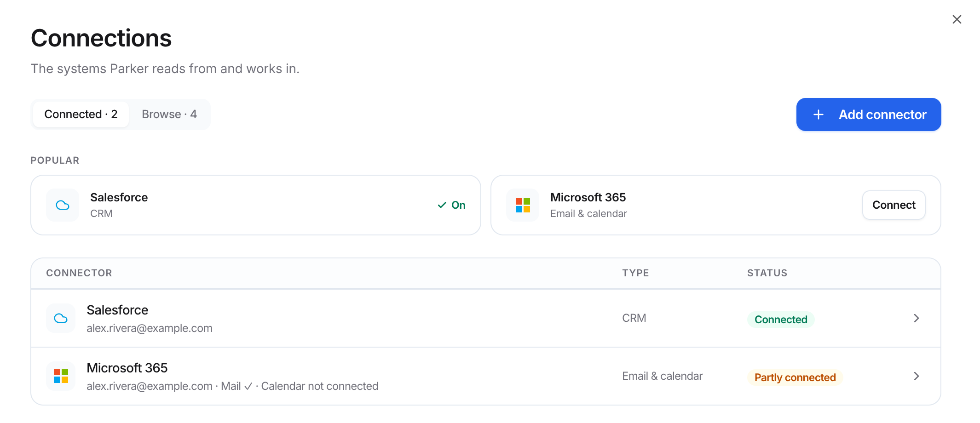This screenshot has height=423, width=980.
Task: Click the Email & calendar type cell in the table
Action: [662, 376]
